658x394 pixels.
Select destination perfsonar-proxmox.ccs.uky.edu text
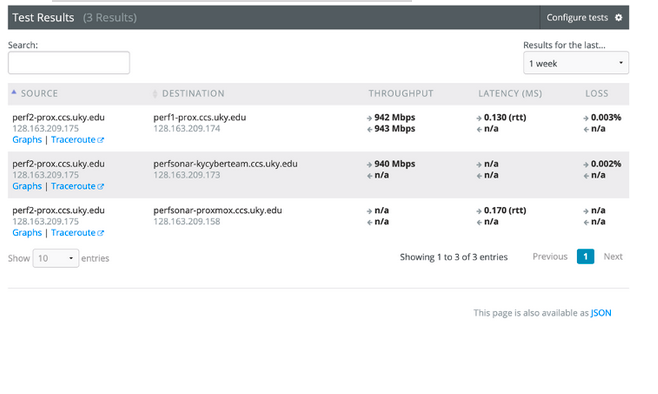click(x=217, y=211)
